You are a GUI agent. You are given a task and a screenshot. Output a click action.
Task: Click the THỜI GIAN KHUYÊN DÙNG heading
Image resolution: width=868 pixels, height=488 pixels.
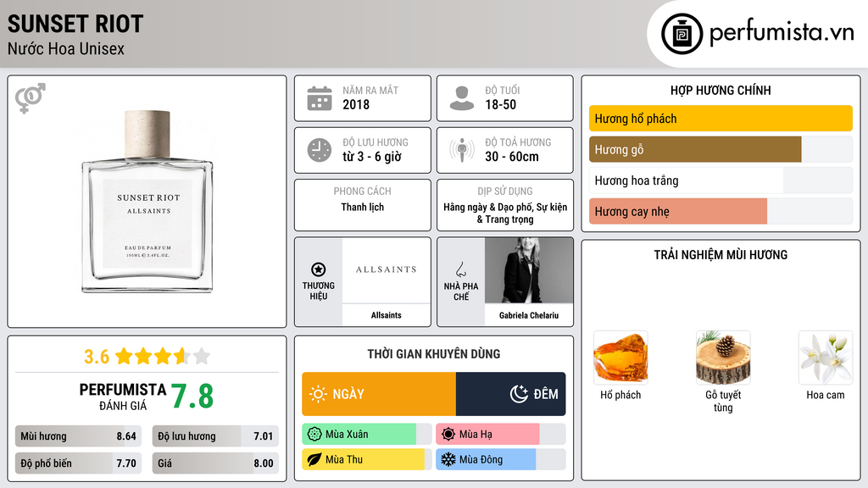click(x=434, y=353)
